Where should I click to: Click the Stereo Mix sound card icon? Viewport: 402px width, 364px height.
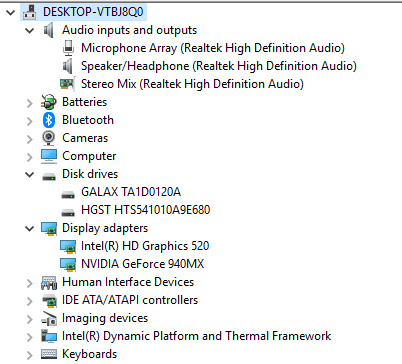pyautogui.click(x=67, y=84)
